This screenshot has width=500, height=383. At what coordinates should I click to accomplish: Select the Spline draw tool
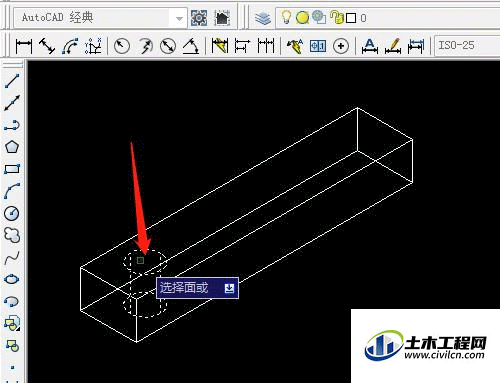[x=12, y=257]
